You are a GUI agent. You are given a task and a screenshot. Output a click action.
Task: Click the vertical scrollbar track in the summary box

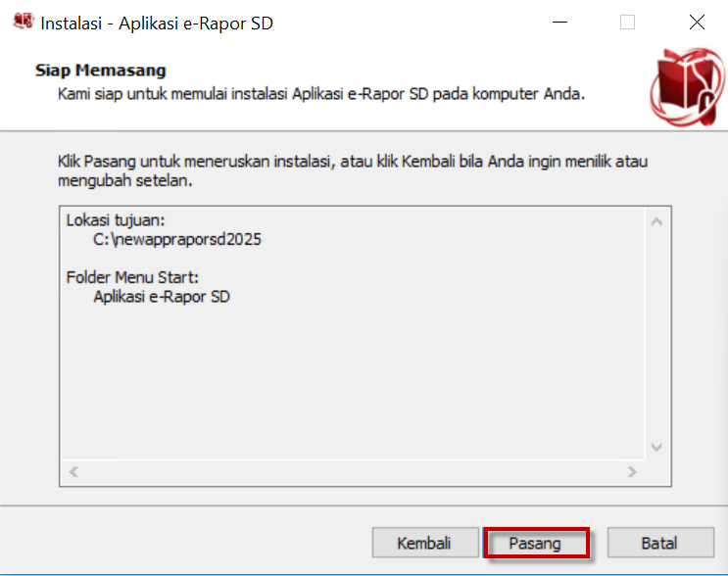pos(656,333)
